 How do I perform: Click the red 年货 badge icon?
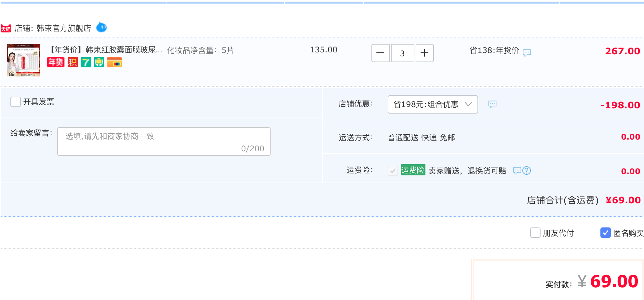pyautogui.click(x=56, y=62)
